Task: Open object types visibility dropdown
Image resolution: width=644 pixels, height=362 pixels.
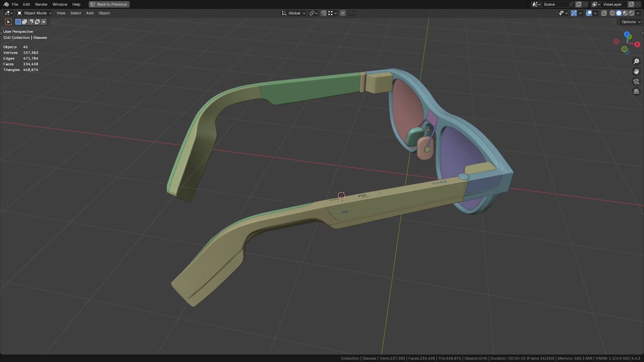Action: pyautogui.click(x=563, y=13)
